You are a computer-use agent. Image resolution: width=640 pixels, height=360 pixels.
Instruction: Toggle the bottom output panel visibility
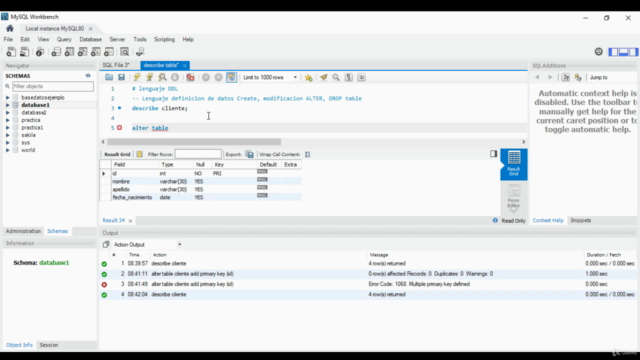click(623, 52)
